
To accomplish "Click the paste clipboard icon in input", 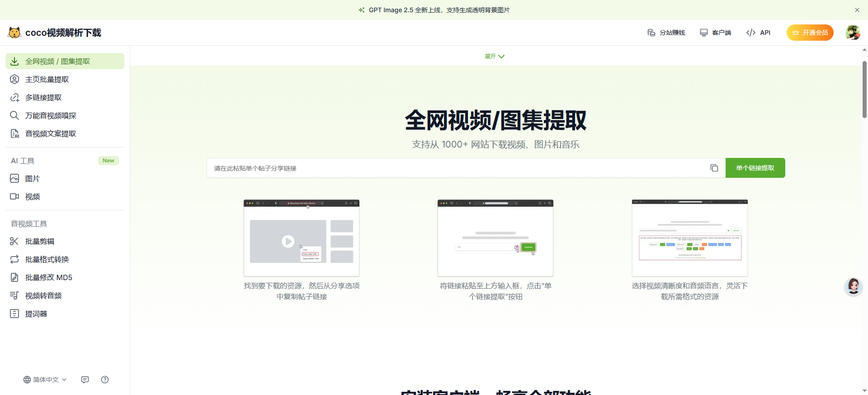I will pyautogui.click(x=714, y=168).
